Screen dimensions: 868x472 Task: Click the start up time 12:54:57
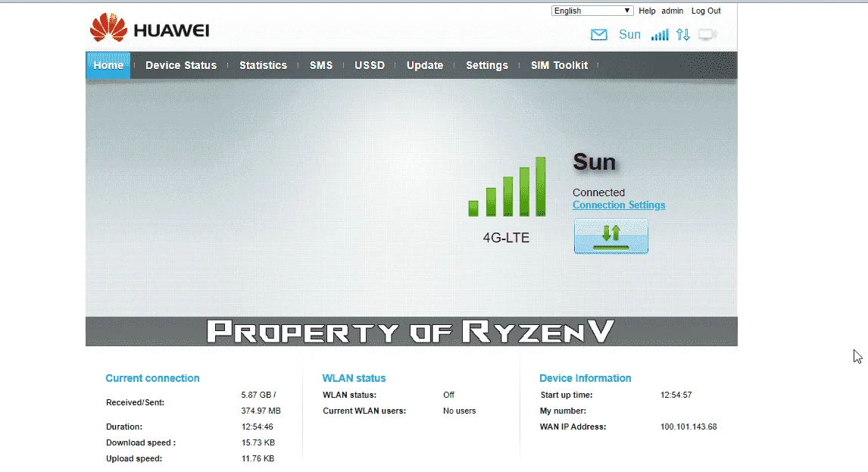click(x=676, y=395)
